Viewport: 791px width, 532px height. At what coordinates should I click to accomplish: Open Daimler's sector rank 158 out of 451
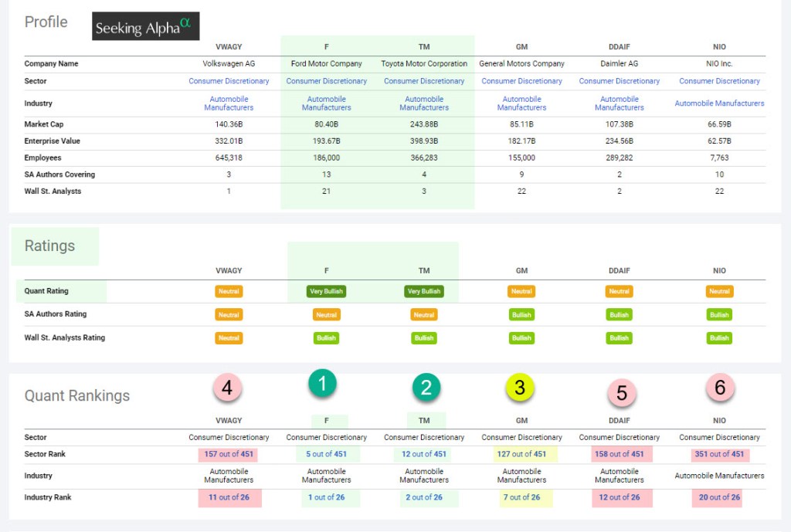tap(620, 454)
